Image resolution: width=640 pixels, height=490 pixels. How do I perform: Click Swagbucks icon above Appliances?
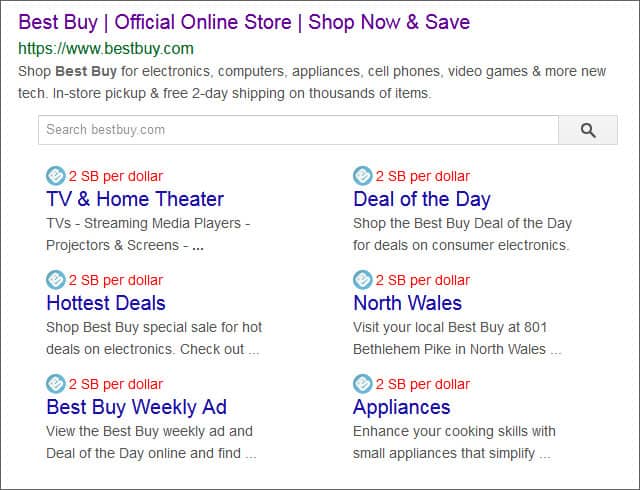pos(362,384)
